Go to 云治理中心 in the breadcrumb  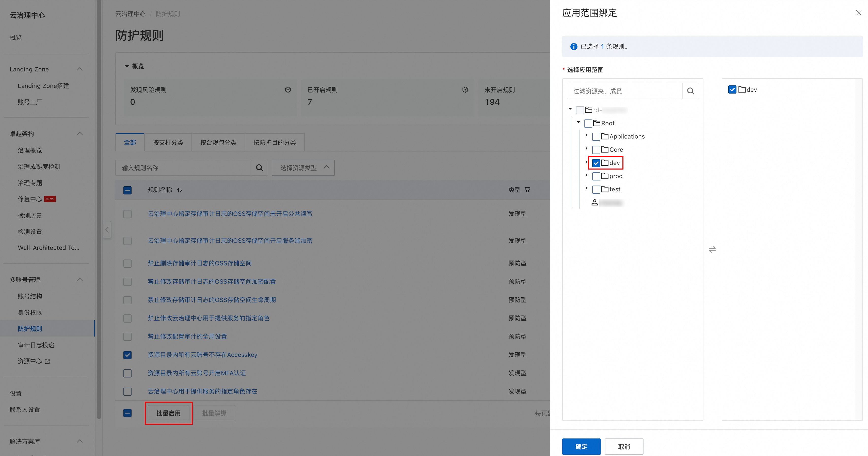pyautogui.click(x=131, y=14)
